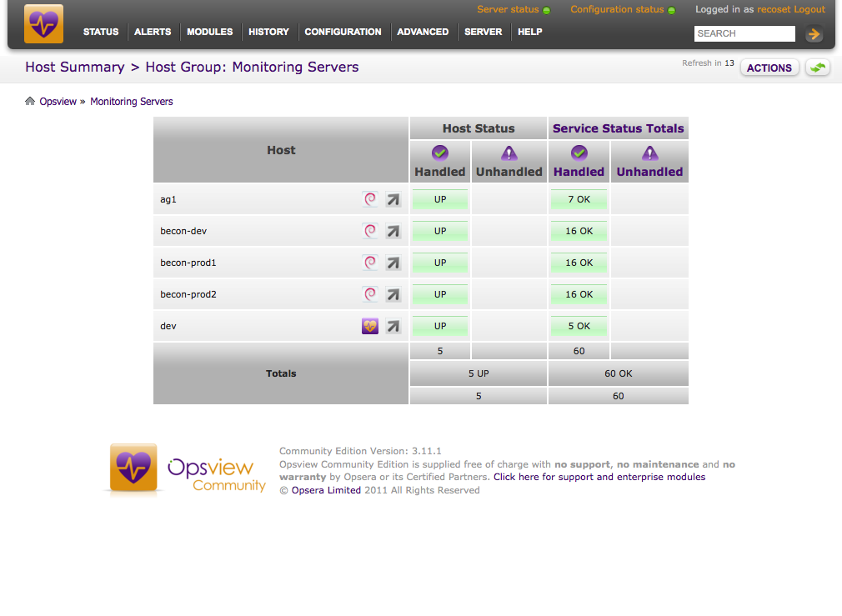Viewport: 842px width, 616px height.
Task: Click the Host Status Handled checkmark icon
Action: click(440, 153)
